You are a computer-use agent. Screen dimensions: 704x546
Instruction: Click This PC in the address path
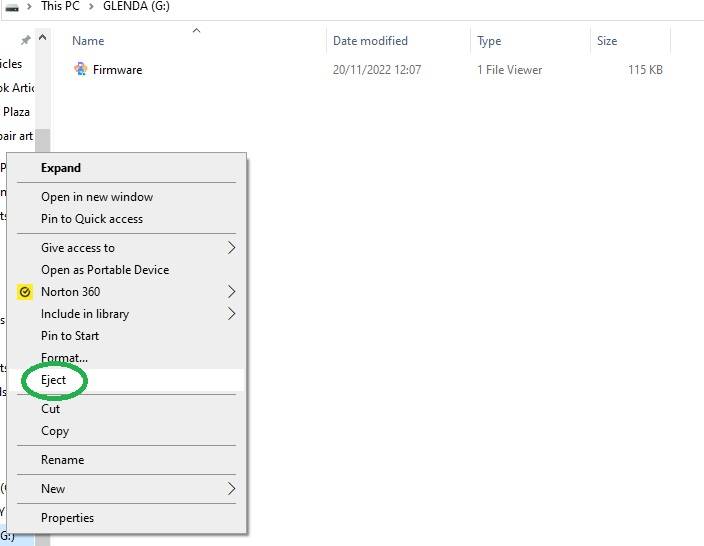[x=60, y=6]
